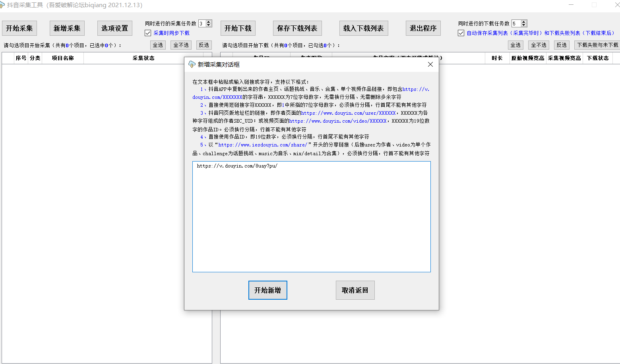This screenshot has height=364, width=620.
Task: Click inside the link input text box
Action: pyautogui.click(x=311, y=218)
